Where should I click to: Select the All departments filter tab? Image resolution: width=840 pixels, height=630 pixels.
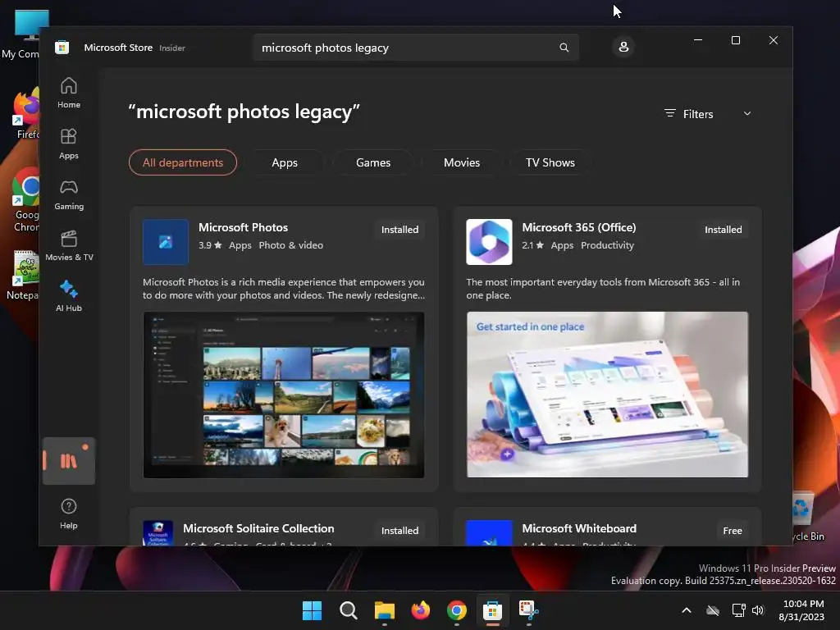point(183,162)
